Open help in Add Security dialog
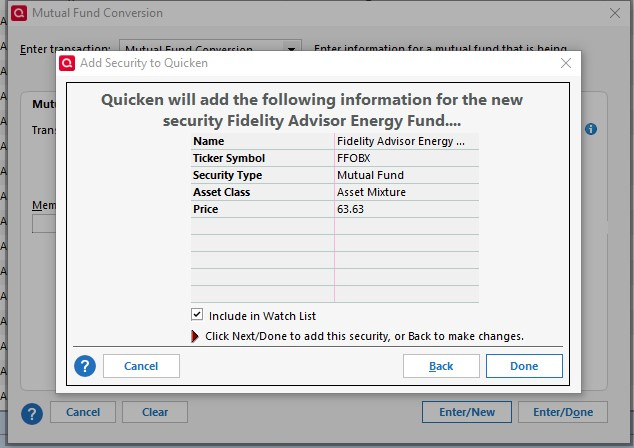This screenshot has height=448, width=634. coord(85,366)
